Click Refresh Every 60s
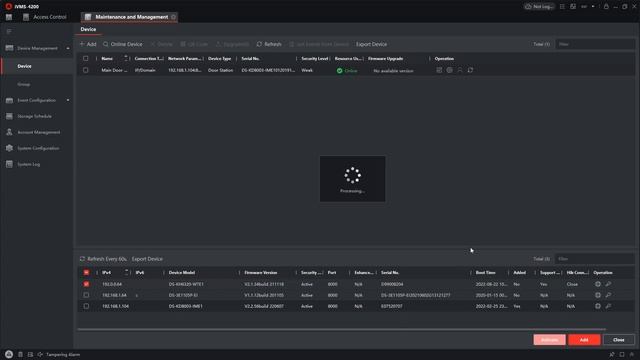Image resolution: width=640 pixels, height=360 pixels. [x=103, y=259]
